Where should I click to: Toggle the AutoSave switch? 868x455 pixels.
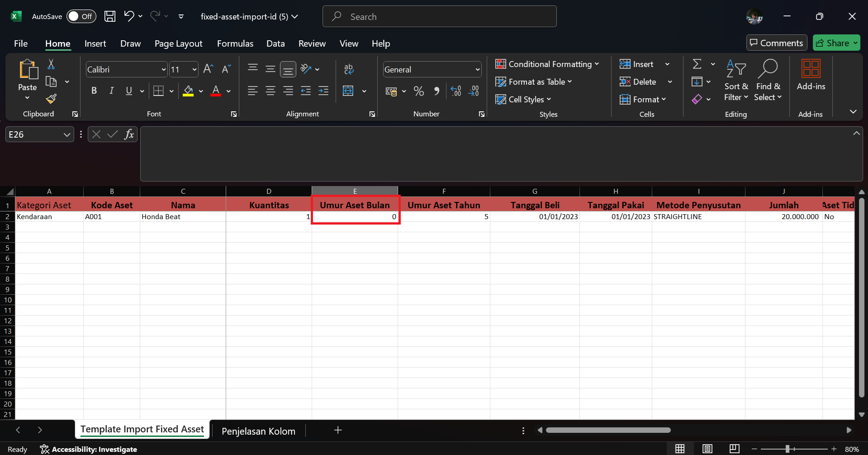click(x=81, y=17)
